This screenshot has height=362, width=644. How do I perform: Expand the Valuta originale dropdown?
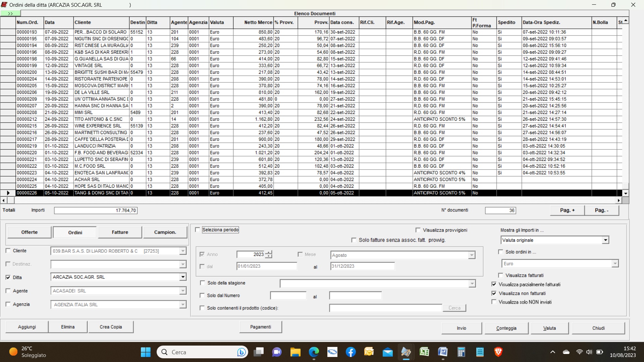pos(605,240)
